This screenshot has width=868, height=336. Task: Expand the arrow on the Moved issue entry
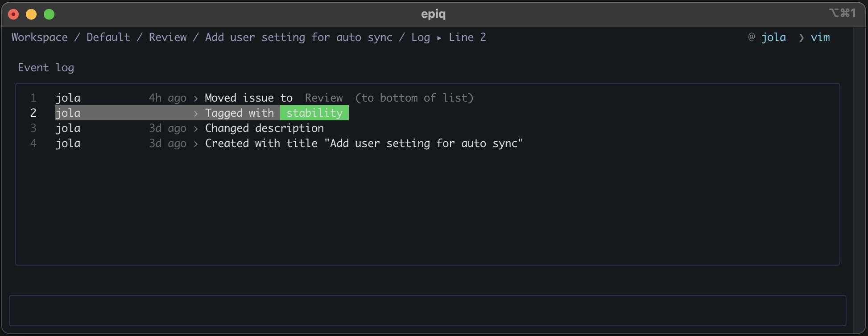click(x=195, y=98)
